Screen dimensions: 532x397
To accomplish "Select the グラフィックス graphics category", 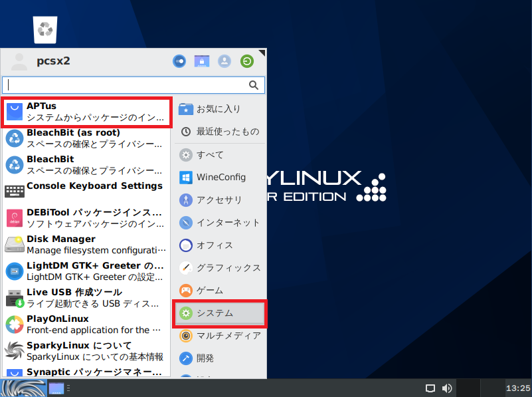I will click(x=220, y=268).
